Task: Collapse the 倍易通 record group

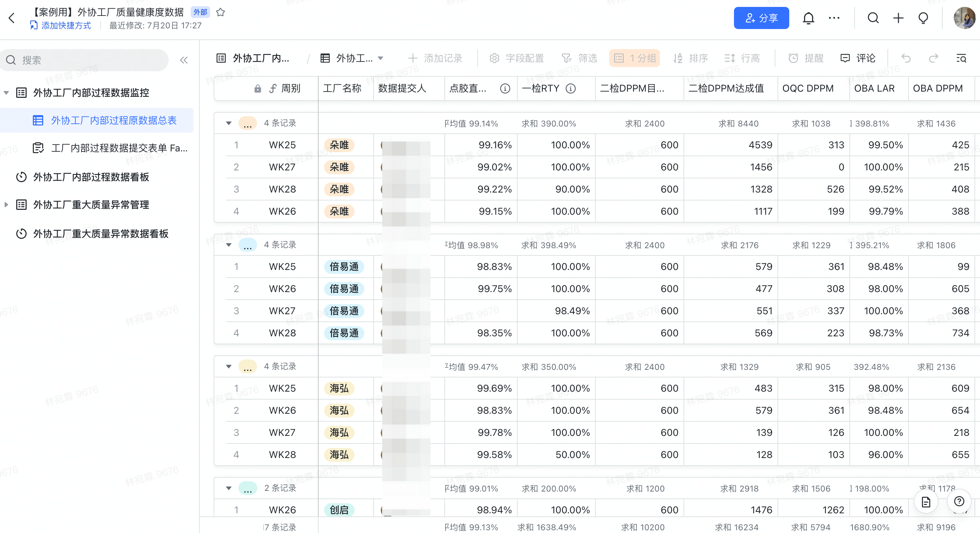Action: pyautogui.click(x=229, y=245)
